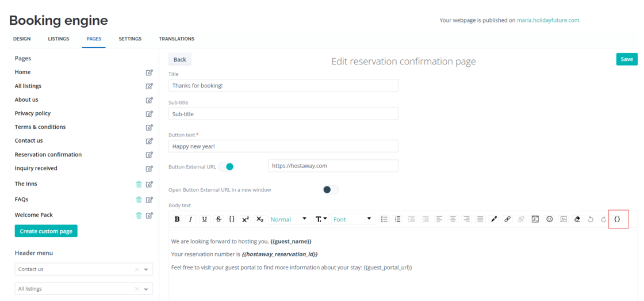
Task: Click the braces icon after the redo button
Action: coord(617,219)
